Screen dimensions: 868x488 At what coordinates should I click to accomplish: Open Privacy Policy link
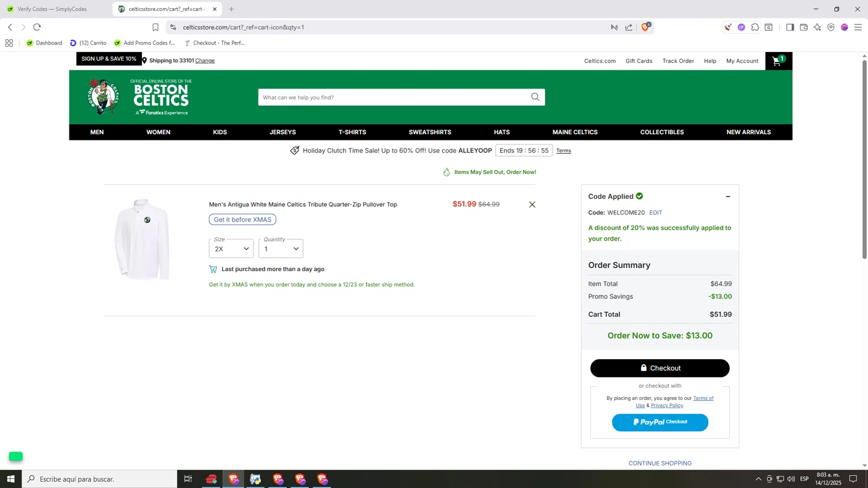pyautogui.click(x=667, y=405)
